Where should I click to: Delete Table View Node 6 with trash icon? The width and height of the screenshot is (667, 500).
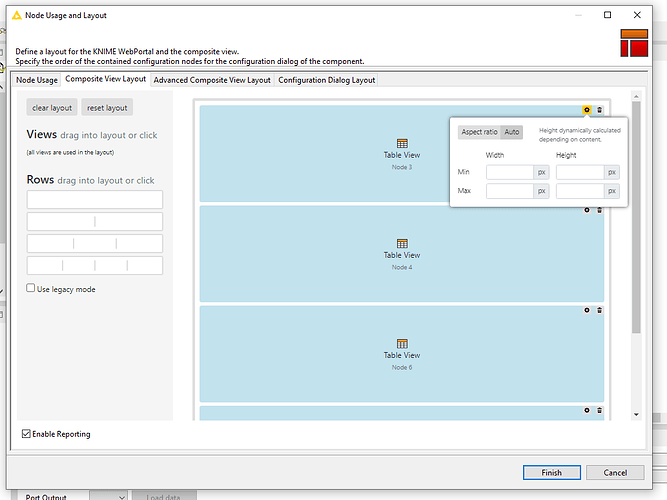tap(599, 310)
